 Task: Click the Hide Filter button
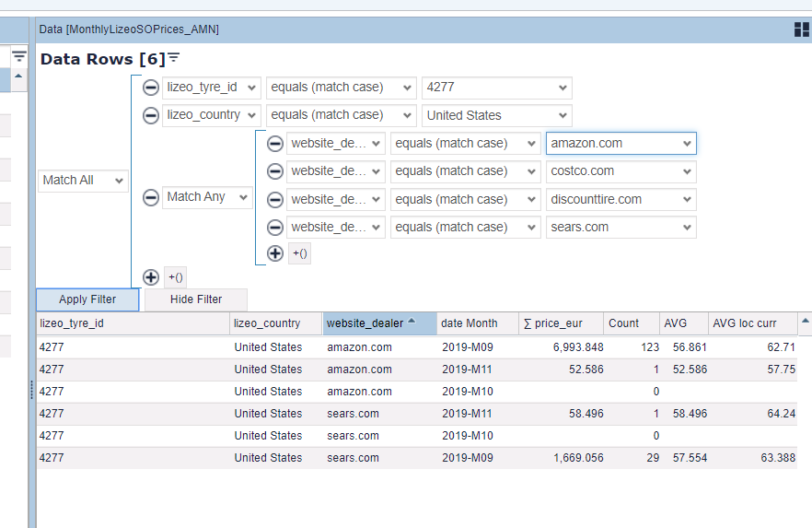point(196,299)
